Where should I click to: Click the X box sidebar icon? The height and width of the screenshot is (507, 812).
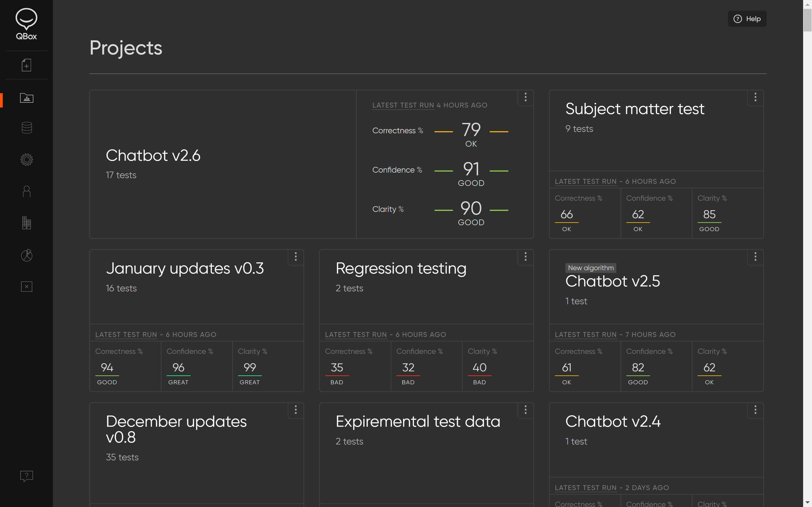[26, 287]
